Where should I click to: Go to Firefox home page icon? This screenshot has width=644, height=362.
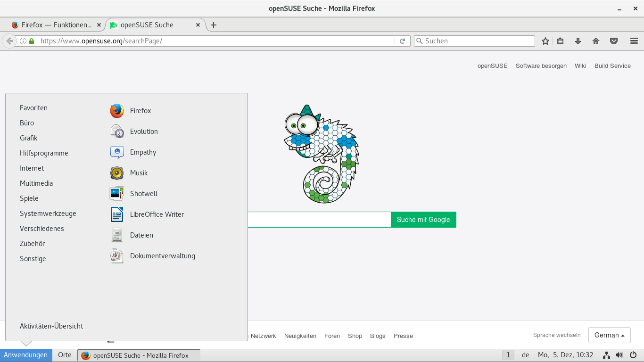coord(596,41)
